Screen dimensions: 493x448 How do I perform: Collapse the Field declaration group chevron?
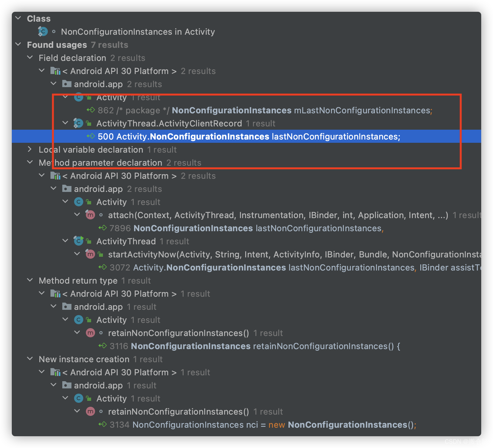pyautogui.click(x=30, y=57)
